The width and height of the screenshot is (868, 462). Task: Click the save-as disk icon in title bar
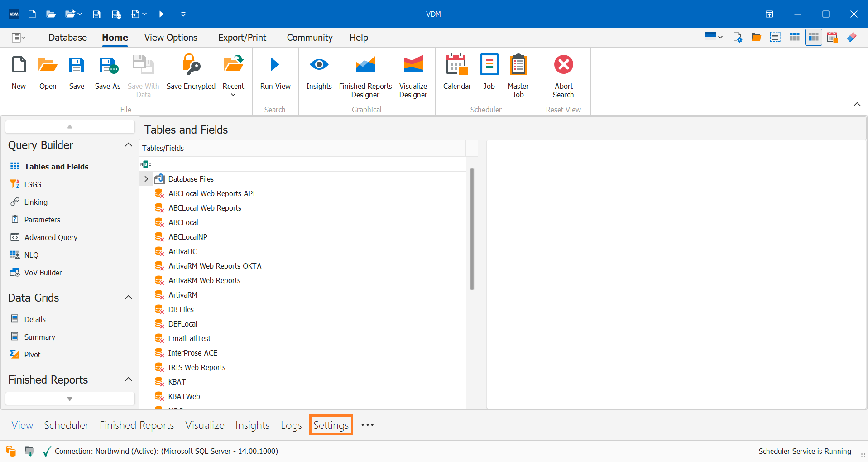116,14
